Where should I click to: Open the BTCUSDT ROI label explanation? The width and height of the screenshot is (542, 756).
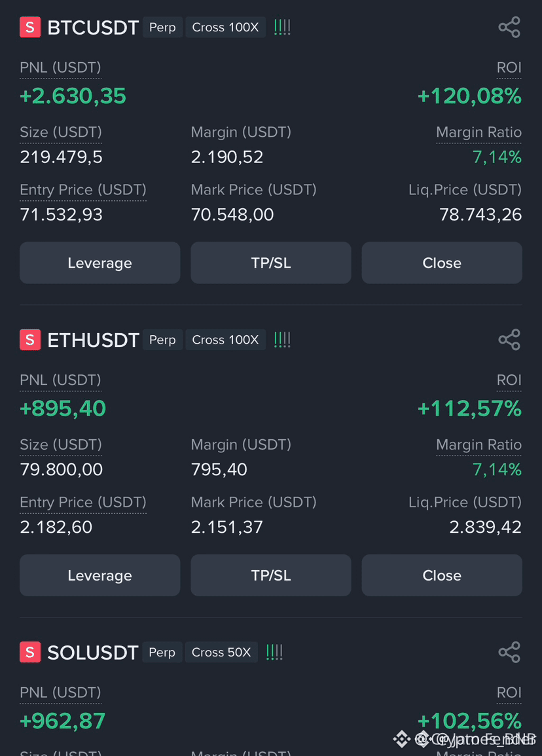pos(509,68)
